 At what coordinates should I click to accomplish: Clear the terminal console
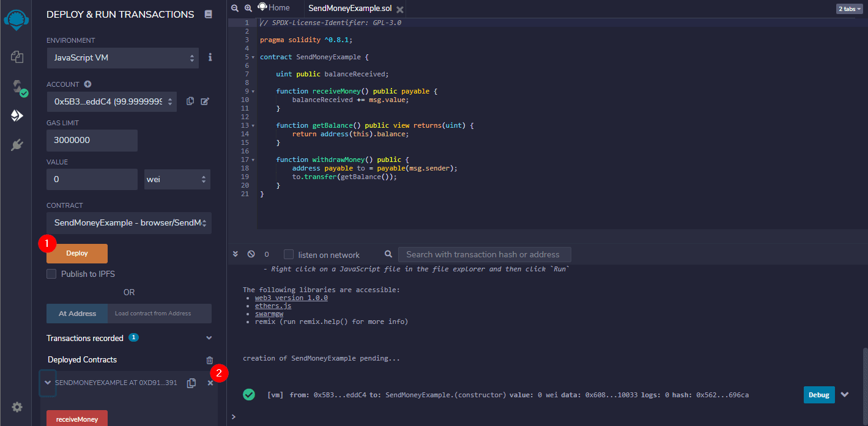coord(251,254)
